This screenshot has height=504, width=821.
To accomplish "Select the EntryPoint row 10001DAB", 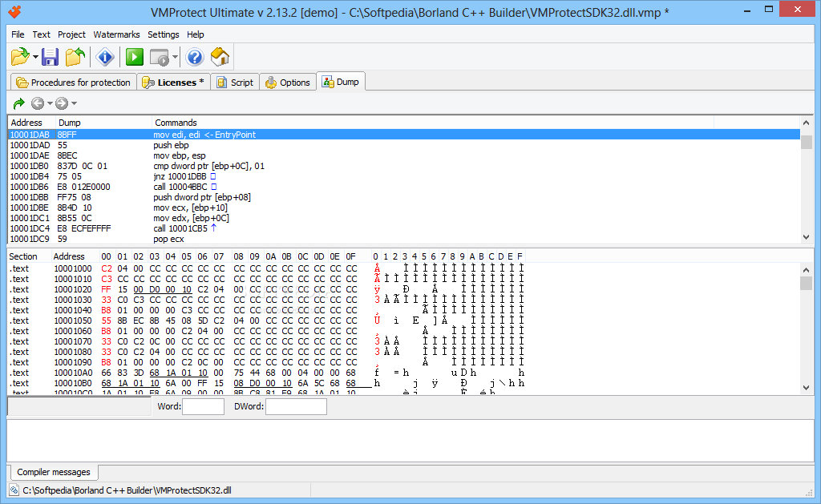I will click(x=404, y=135).
